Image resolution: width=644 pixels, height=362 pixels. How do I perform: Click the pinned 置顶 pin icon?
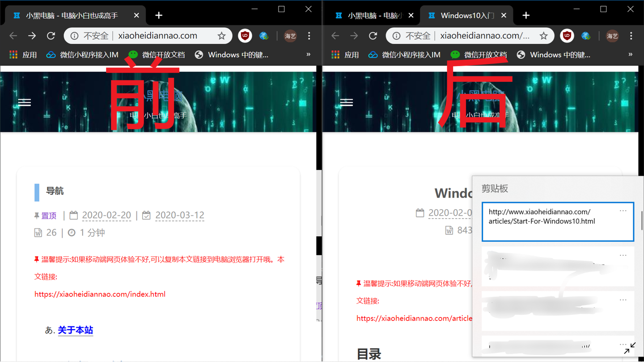(38, 215)
